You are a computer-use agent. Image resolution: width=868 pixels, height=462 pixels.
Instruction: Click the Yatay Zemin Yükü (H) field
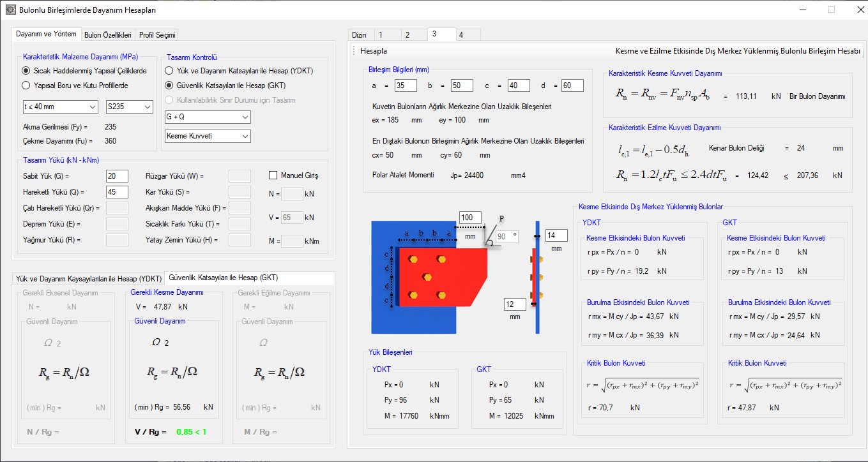(240, 240)
